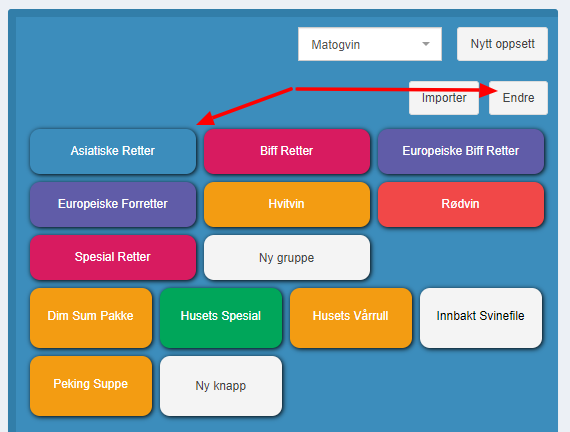The image size is (570, 432).
Task: Add a new button with Ny knapp
Action: [221, 386]
